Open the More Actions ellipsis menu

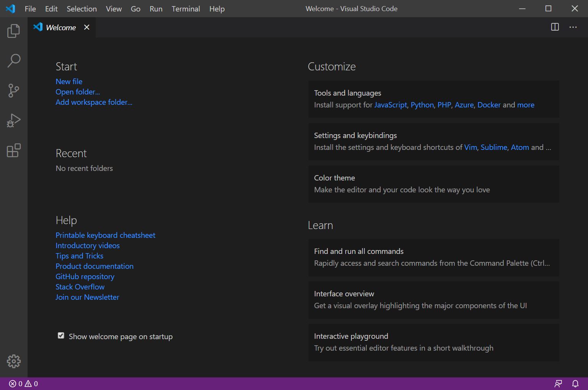pyautogui.click(x=573, y=27)
